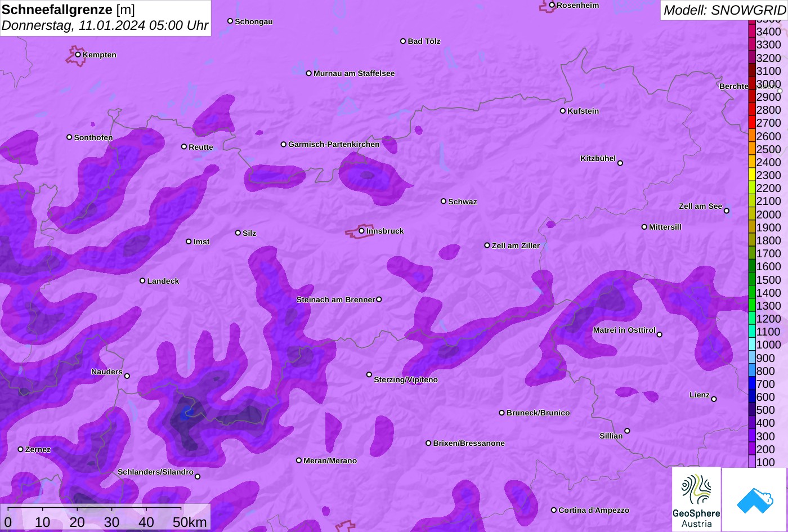Screen dimensions: 788x532
Task: Select the Kufstein location marker
Action: (563, 111)
